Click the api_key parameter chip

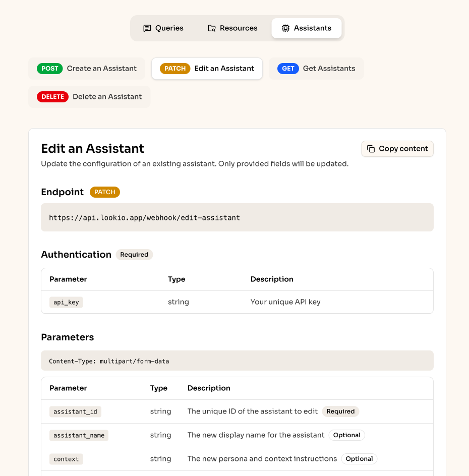66,302
